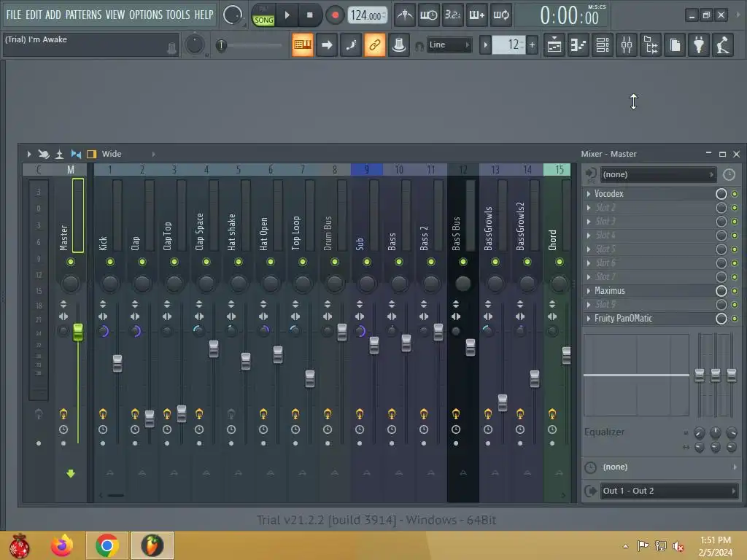Toggle overdub blend recording icon
747x560 pixels.
tap(477, 15)
